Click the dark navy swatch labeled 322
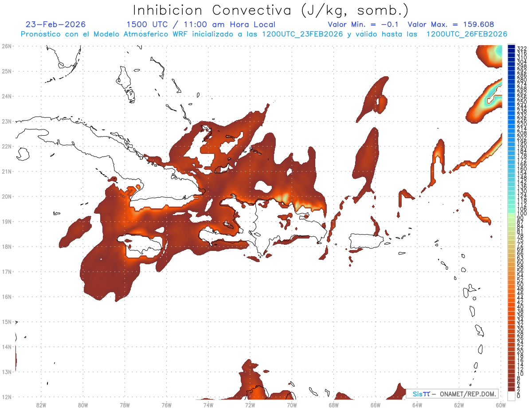The width and height of the screenshot is (532, 411). click(x=512, y=47)
